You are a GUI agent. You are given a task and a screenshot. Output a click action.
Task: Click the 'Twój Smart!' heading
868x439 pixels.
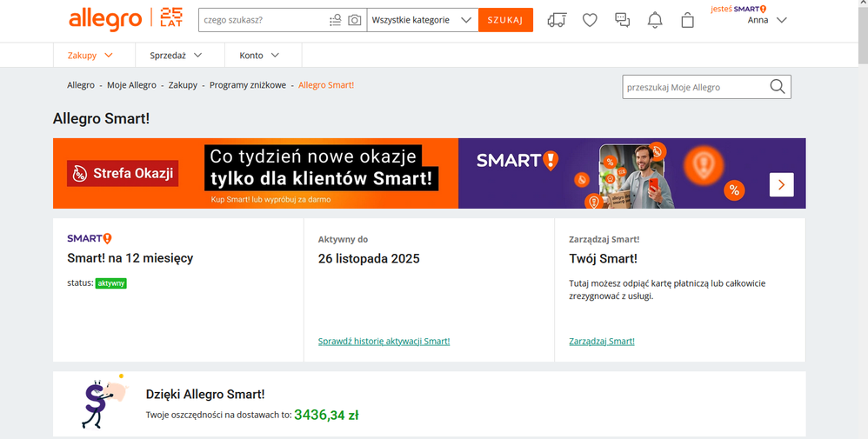point(603,258)
